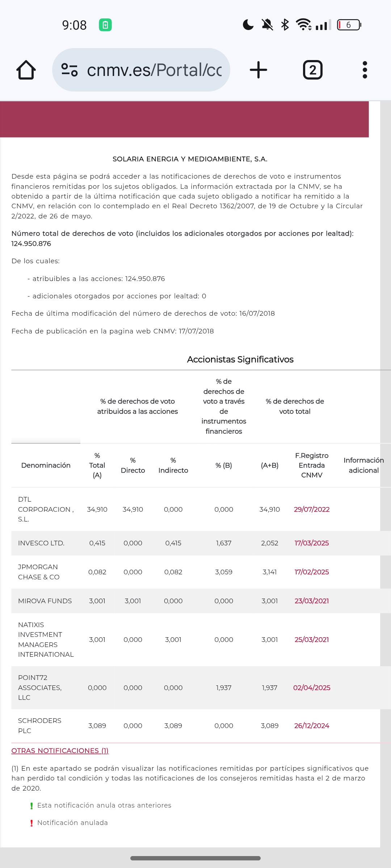Open the site settings icon in address bar
The height and width of the screenshot is (868, 391).
[70, 70]
